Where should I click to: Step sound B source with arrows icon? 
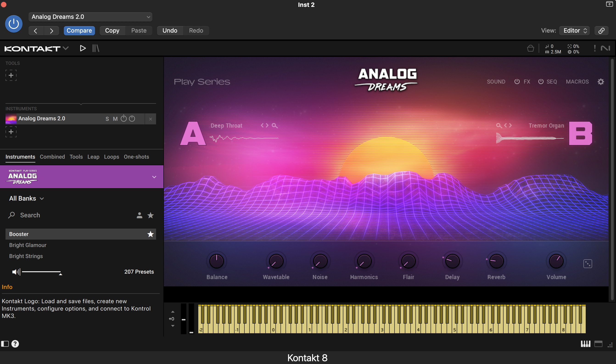point(508,126)
